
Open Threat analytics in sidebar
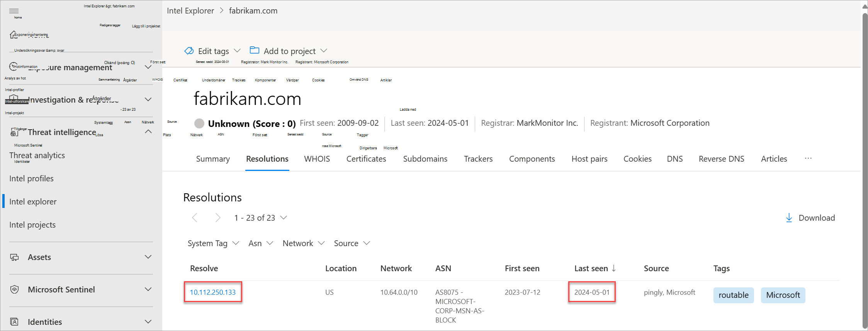click(37, 155)
